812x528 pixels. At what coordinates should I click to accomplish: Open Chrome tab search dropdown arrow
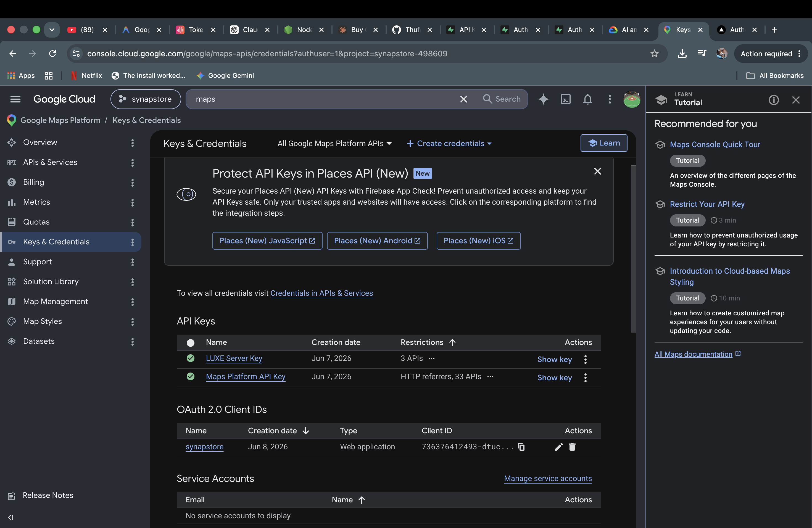click(x=52, y=30)
